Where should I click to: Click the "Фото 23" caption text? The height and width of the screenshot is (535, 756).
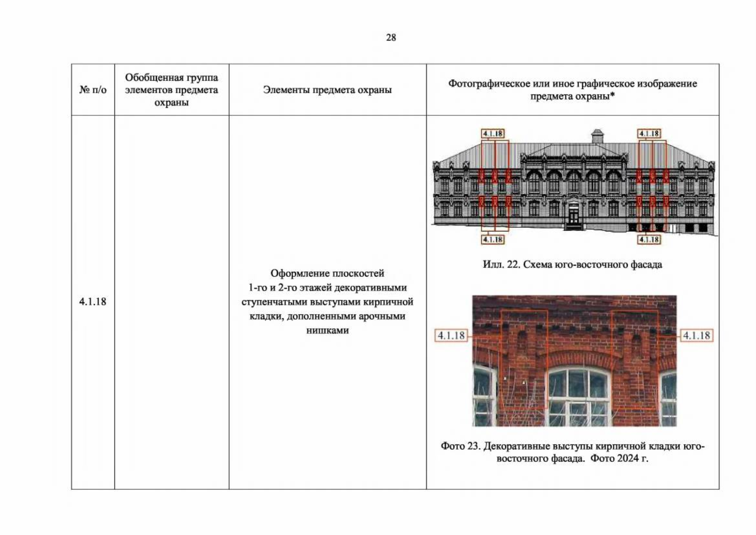(x=572, y=452)
